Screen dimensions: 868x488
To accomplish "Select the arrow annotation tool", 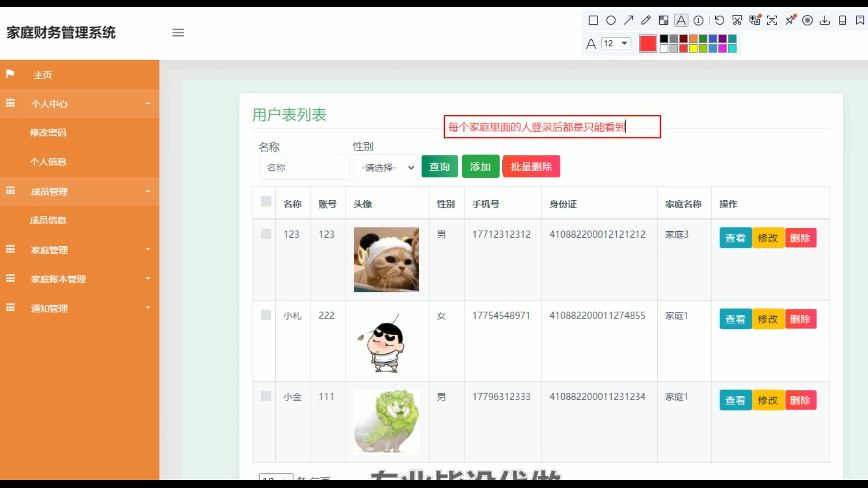I will click(628, 20).
